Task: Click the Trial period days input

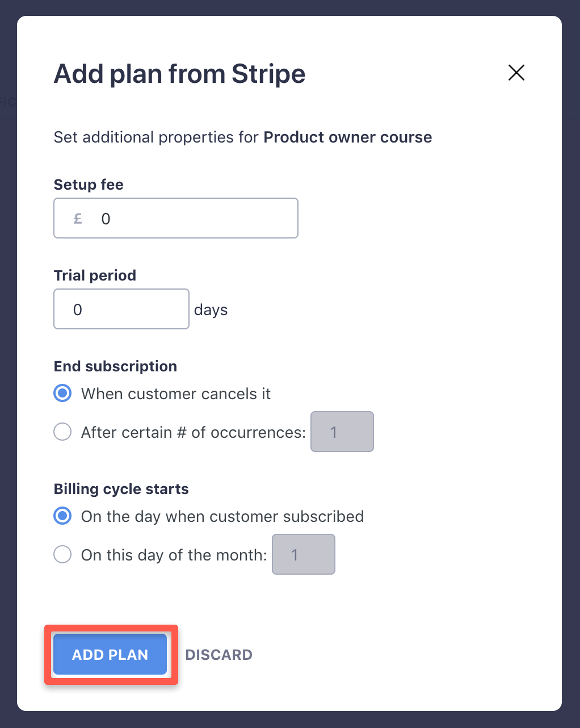Action: coord(121,309)
